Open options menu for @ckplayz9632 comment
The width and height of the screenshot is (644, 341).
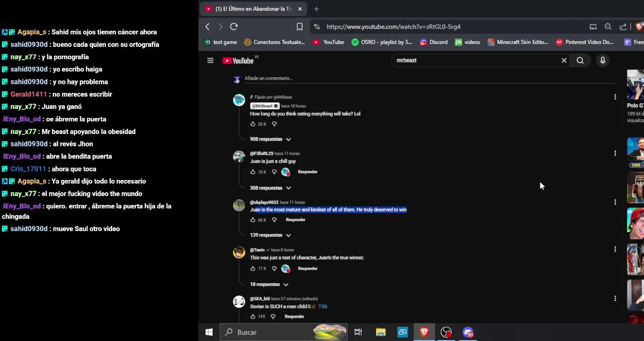(615, 202)
